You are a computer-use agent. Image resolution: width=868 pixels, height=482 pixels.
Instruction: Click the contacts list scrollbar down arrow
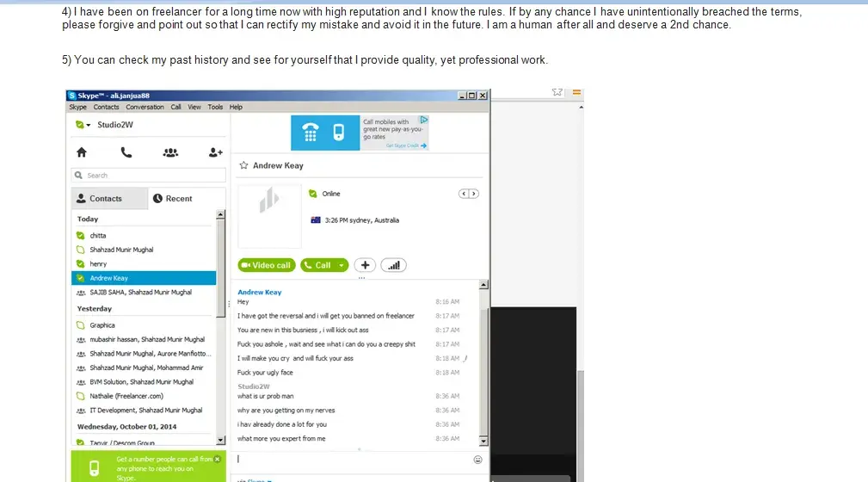pyautogui.click(x=220, y=441)
